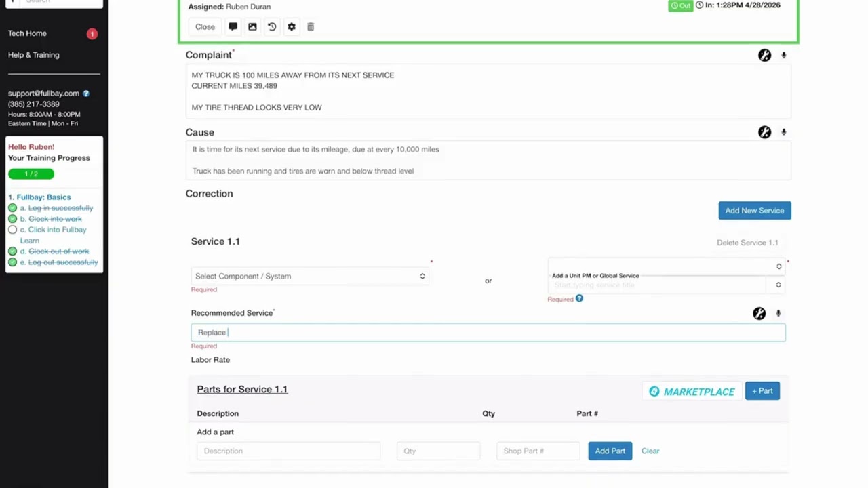The height and width of the screenshot is (488, 868).
Task: Click the Recommended Service text field
Action: pyautogui.click(x=488, y=332)
